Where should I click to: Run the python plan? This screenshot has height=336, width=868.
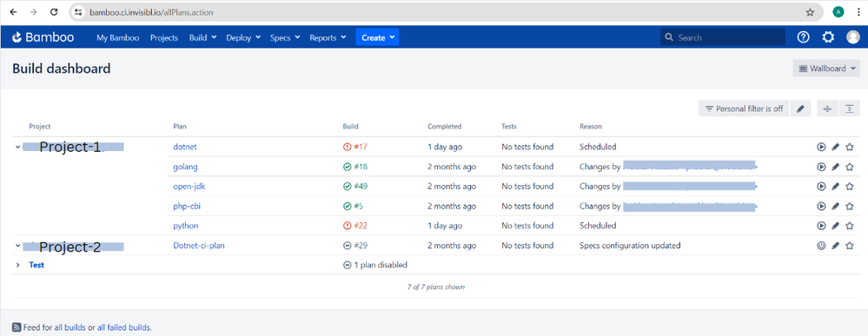point(821,226)
